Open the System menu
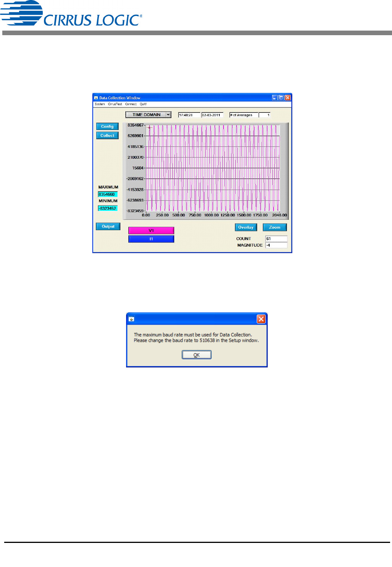Image resolution: width=392 pixels, height=567 pixels. [x=100, y=104]
